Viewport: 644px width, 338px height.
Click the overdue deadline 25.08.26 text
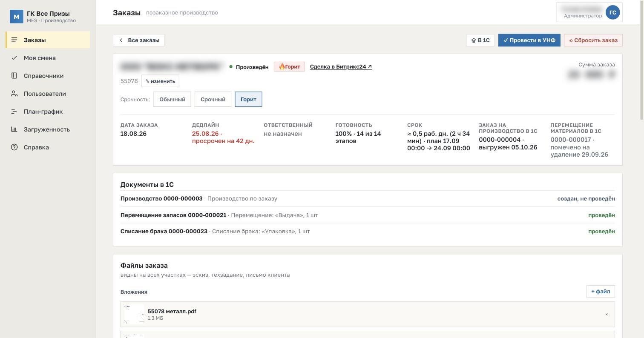pyautogui.click(x=223, y=137)
